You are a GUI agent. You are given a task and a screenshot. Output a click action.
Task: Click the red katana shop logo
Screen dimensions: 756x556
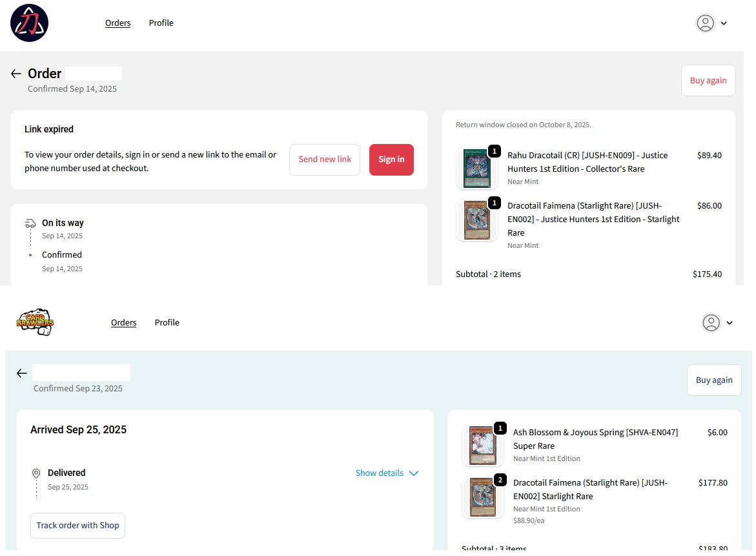30,23
